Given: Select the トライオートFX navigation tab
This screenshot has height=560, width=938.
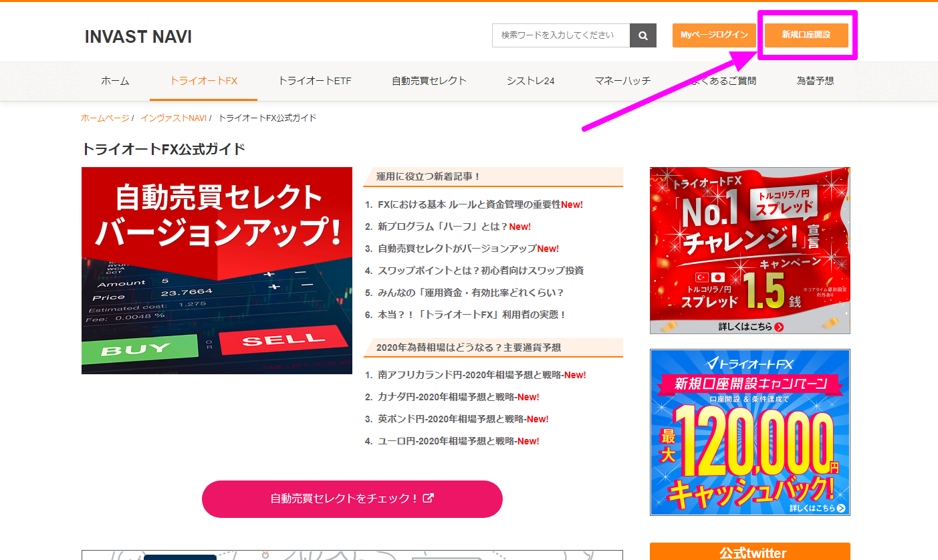Looking at the screenshot, I should click(x=203, y=81).
